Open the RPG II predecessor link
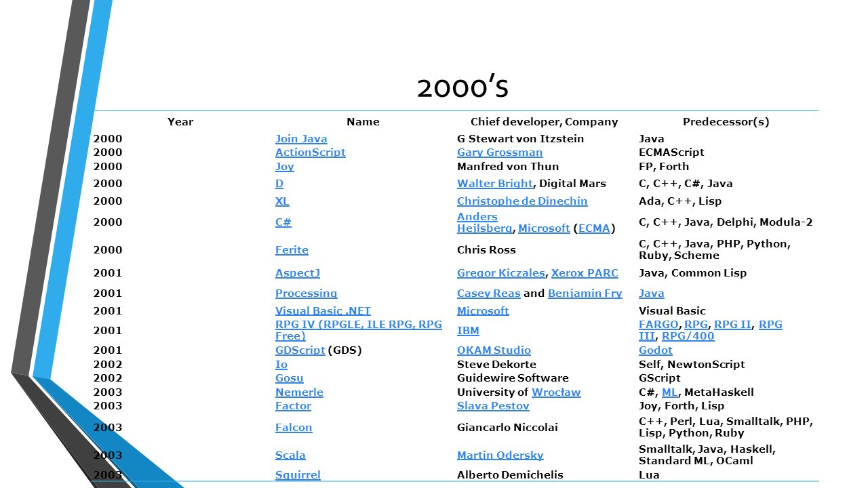The image size is (868, 488). point(732,325)
